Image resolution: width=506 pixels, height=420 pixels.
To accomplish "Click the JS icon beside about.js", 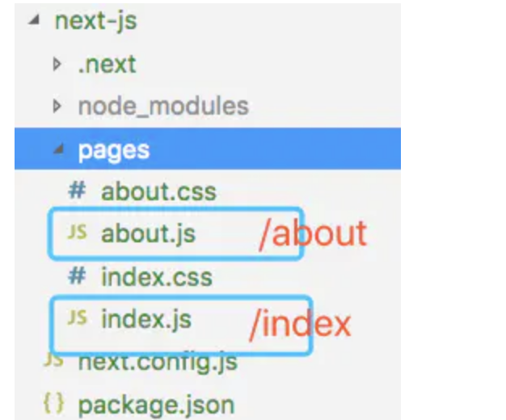I will click(78, 233).
